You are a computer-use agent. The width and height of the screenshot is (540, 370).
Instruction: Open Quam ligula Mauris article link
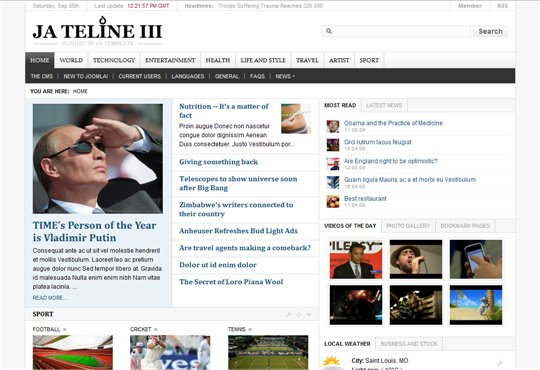(x=410, y=179)
